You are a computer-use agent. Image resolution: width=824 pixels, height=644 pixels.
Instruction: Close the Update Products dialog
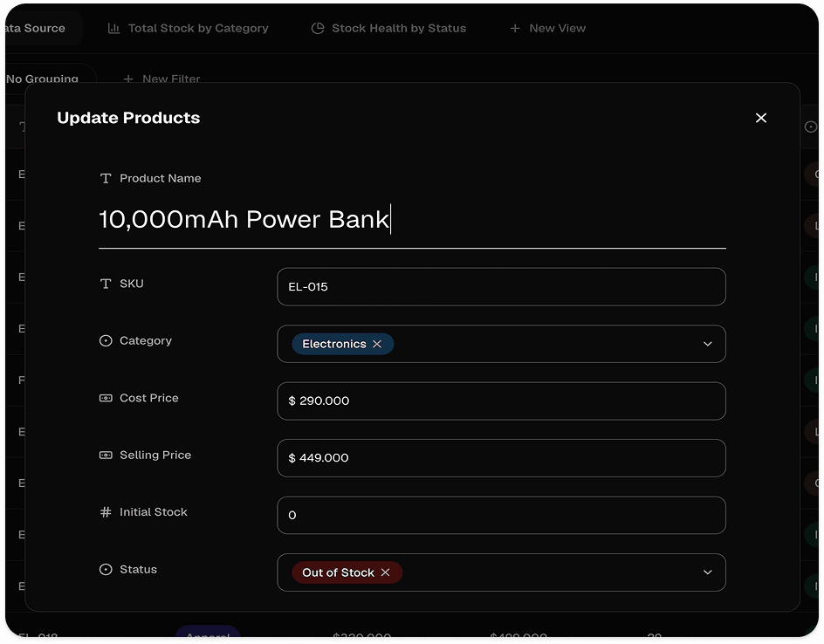(x=760, y=118)
